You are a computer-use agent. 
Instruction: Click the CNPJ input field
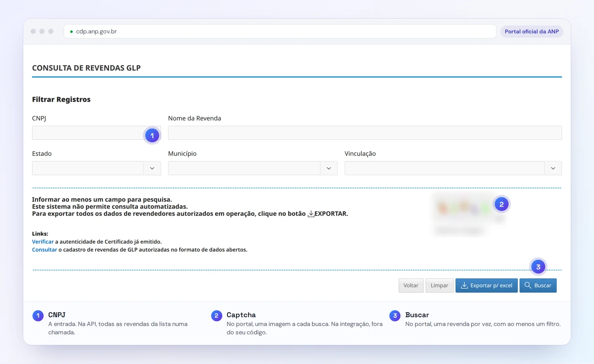coord(96,133)
